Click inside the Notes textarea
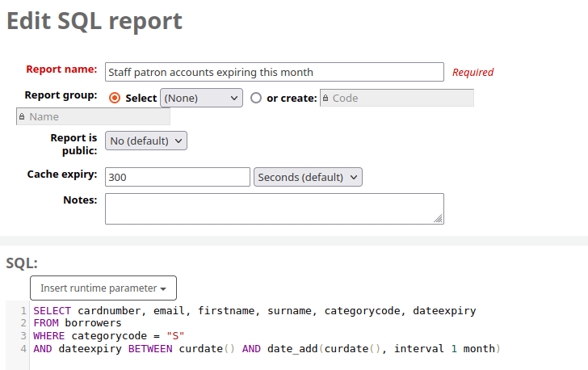This screenshot has height=370, width=588. coord(274,208)
